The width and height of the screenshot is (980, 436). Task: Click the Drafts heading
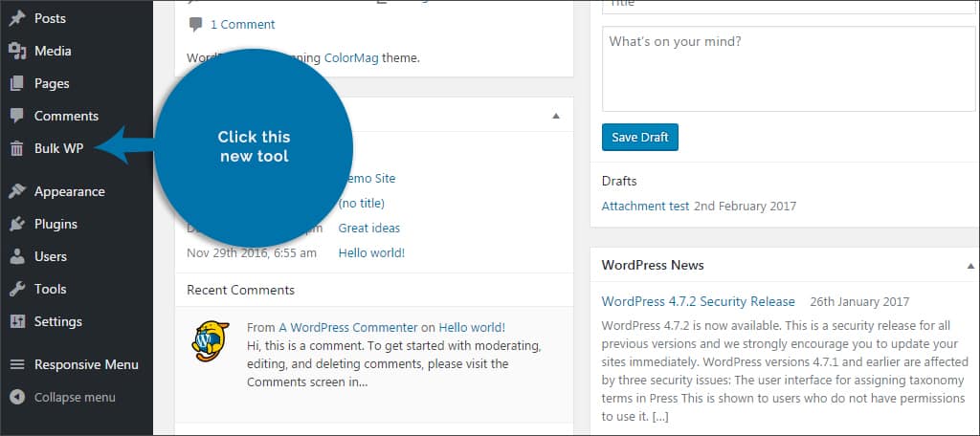click(619, 181)
